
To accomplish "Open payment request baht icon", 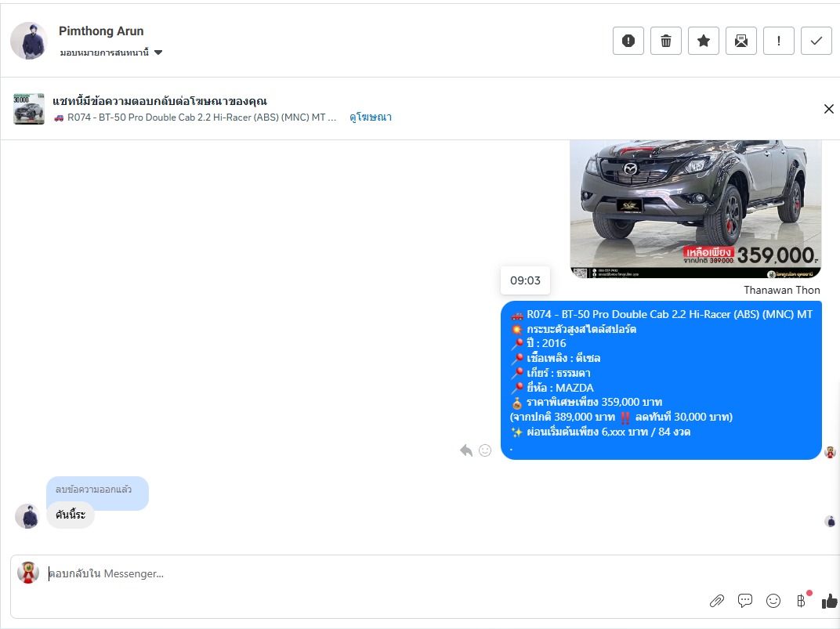I will (802, 601).
